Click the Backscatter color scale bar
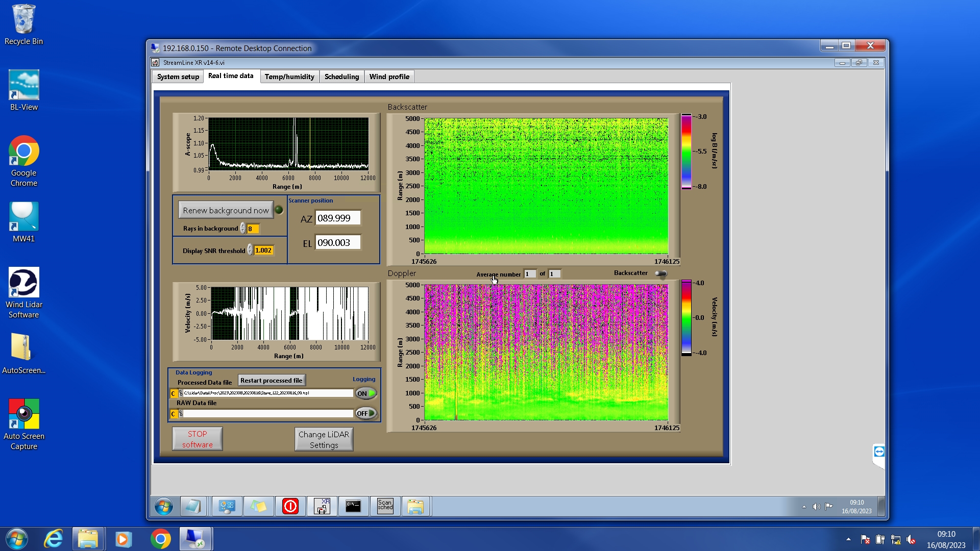The image size is (980, 551). coord(687,152)
